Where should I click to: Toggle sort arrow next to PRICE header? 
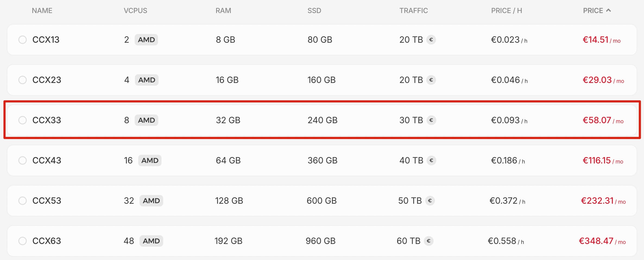click(x=608, y=10)
